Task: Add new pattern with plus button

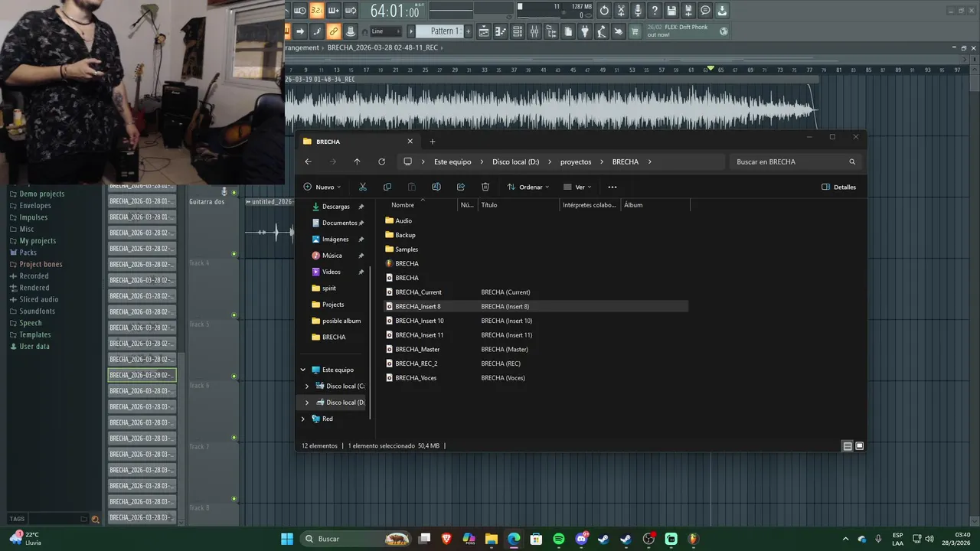Action: click(467, 31)
